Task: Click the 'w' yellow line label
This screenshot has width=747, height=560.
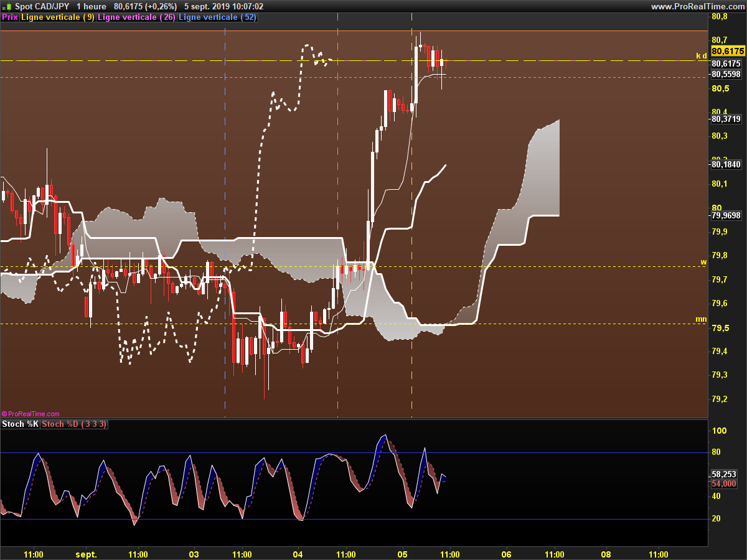Action: (x=703, y=262)
